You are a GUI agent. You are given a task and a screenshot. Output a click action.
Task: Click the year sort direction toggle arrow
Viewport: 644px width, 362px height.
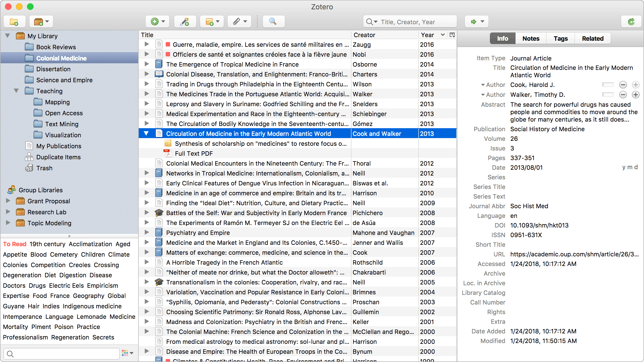coord(442,35)
